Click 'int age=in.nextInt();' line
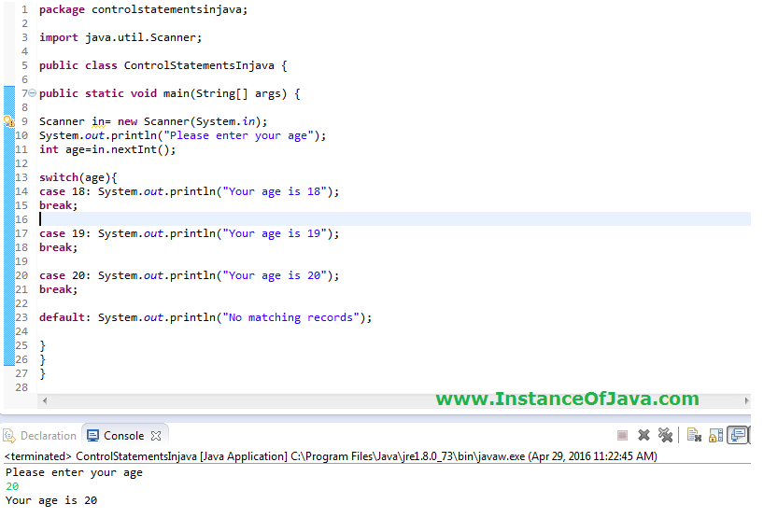This screenshot has height=532, width=778. click(x=107, y=149)
